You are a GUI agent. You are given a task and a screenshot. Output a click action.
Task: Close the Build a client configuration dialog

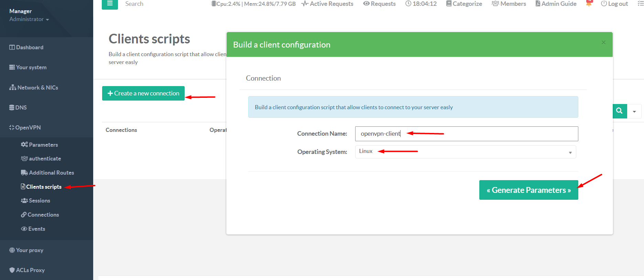[603, 42]
